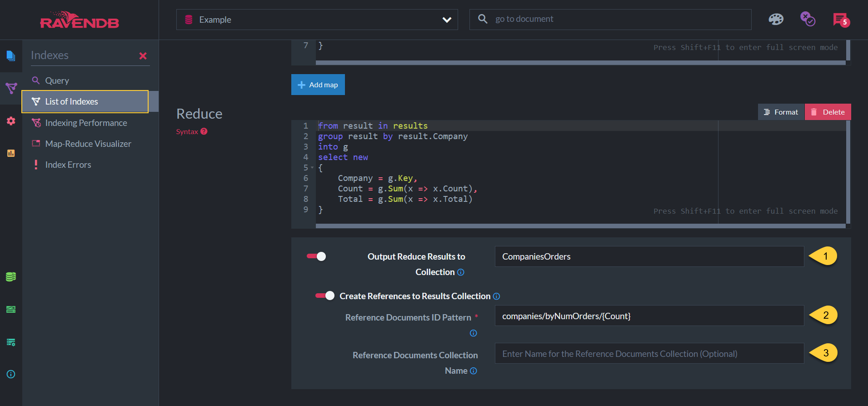Click the CompaniesOrders collection name field
Viewport: 868px width, 406px height.
pos(649,256)
